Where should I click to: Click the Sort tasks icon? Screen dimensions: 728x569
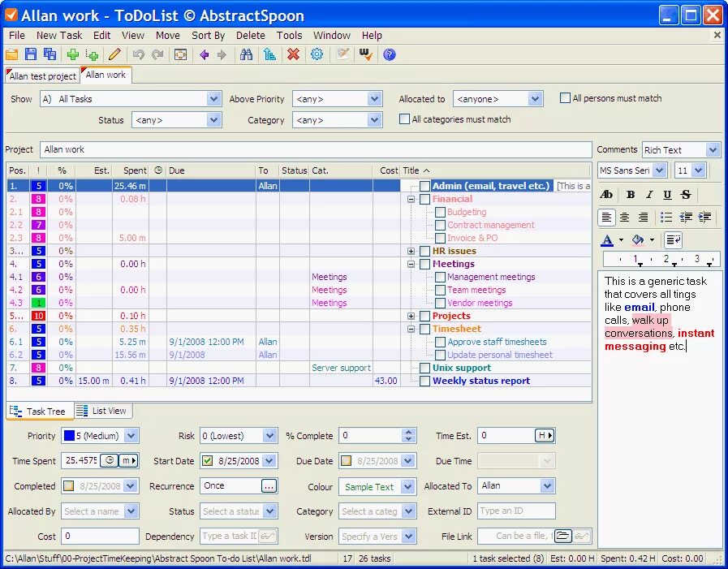(x=269, y=54)
